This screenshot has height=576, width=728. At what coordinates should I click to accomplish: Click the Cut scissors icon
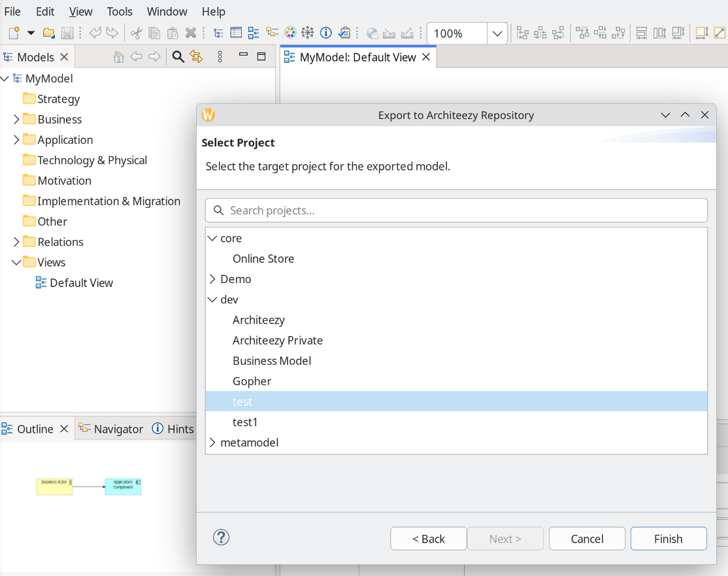(136, 33)
